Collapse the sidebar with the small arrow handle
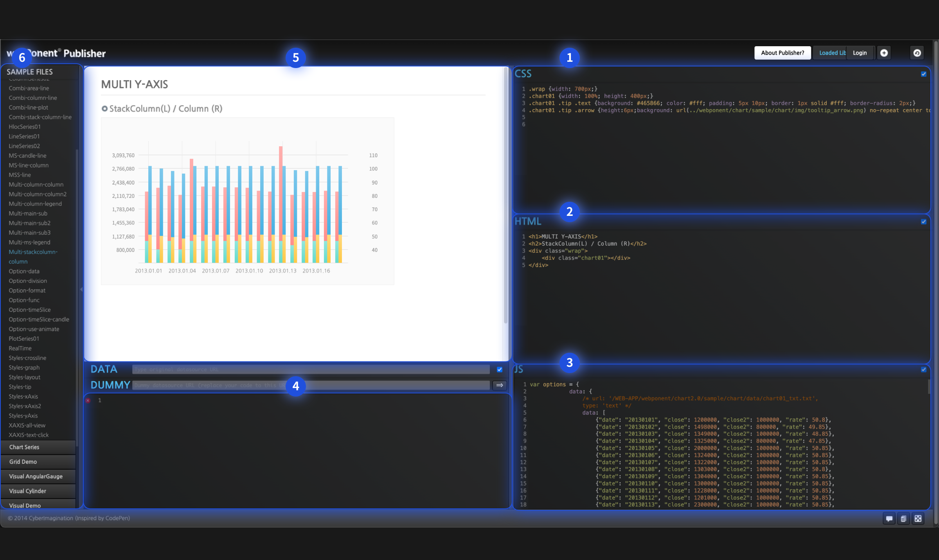The width and height of the screenshot is (939, 560). pyautogui.click(x=81, y=289)
